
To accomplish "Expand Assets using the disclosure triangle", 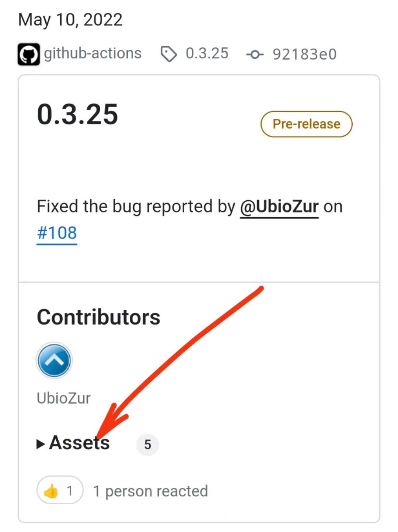I will (41, 444).
